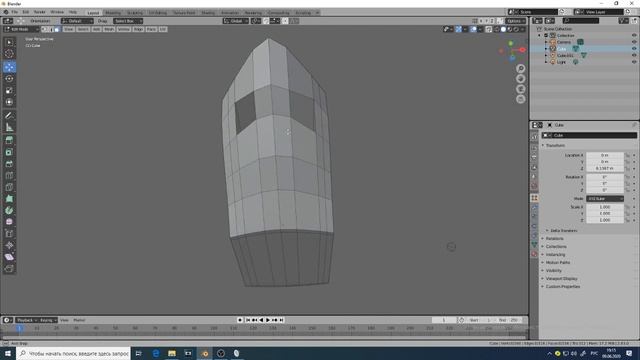Image resolution: width=640 pixels, height=360 pixels.
Task: Select the 3D Cursor tool
Action: [x=9, y=53]
